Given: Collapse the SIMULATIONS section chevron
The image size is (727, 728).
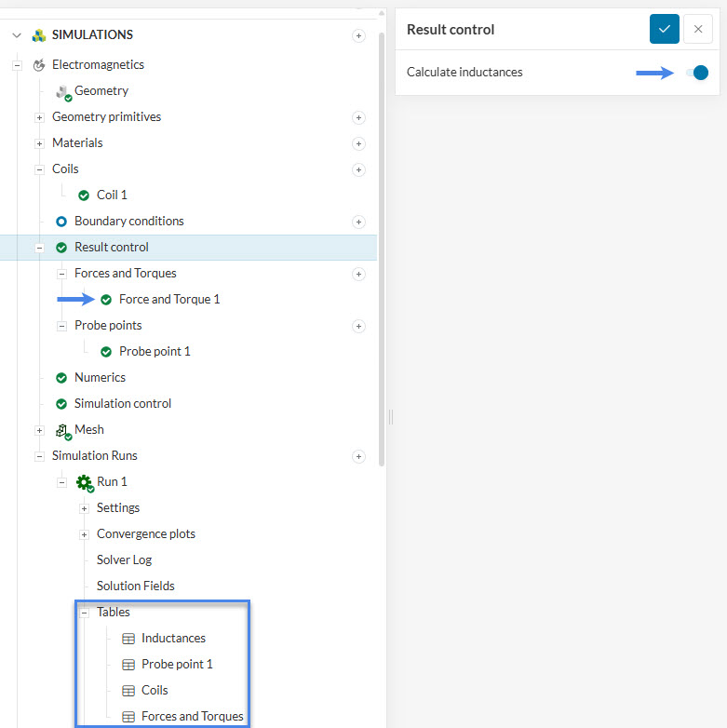Looking at the screenshot, I should coord(16,35).
